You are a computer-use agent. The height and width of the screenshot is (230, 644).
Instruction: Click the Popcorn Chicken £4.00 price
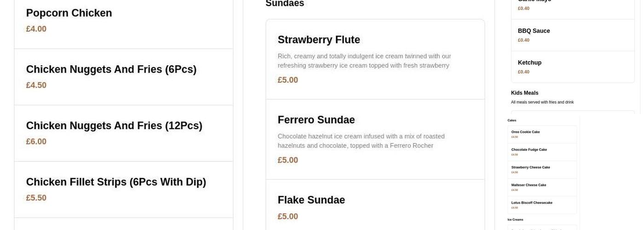(36, 29)
